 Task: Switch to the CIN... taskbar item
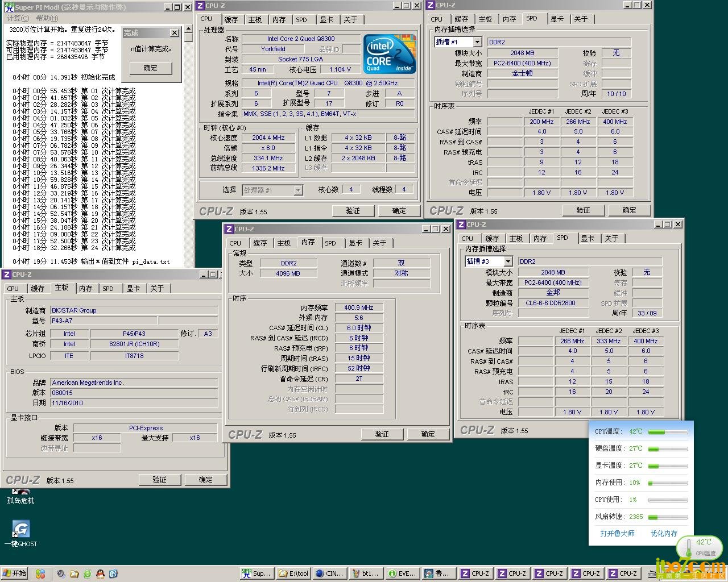pos(330,573)
